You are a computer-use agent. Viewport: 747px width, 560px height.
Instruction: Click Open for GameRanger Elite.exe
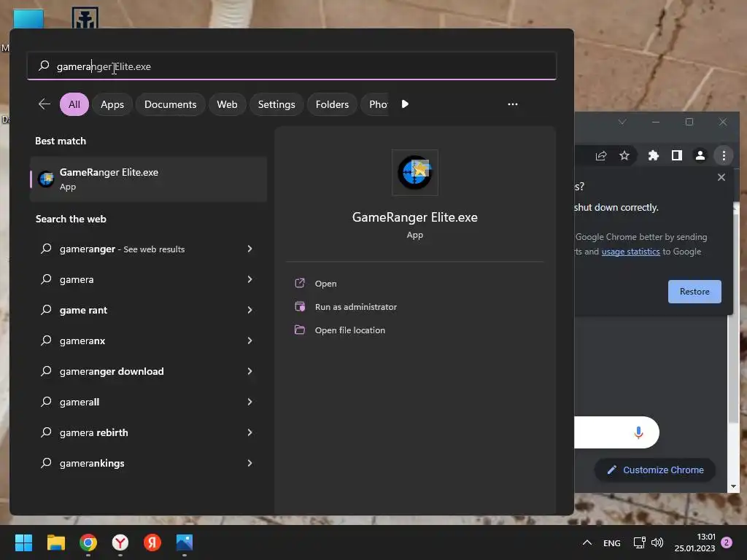tap(325, 284)
